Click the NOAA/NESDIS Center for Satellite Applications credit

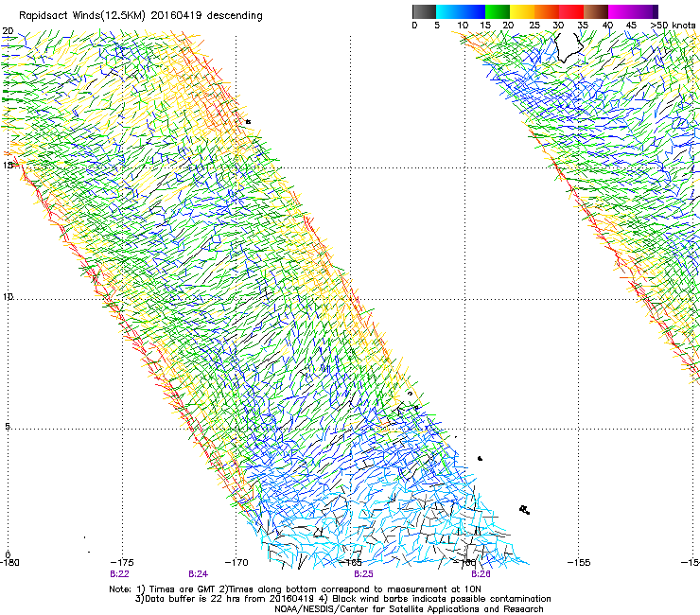(409, 609)
